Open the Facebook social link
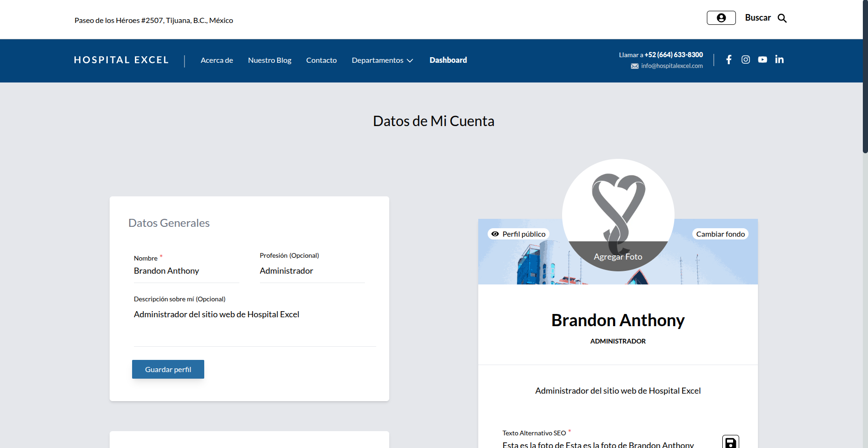This screenshot has width=868, height=448. 729,60
